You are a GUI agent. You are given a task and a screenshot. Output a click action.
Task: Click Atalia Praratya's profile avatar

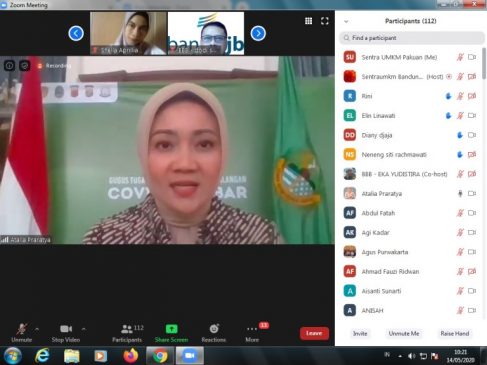pos(350,193)
